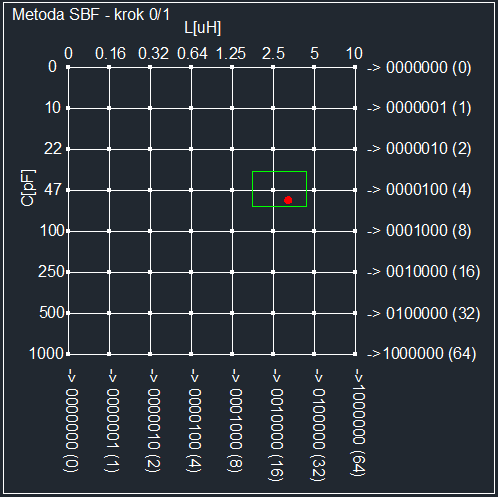Click the C[pF] axis title
This screenshot has width=498, height=497.
[x=28, y=188]
